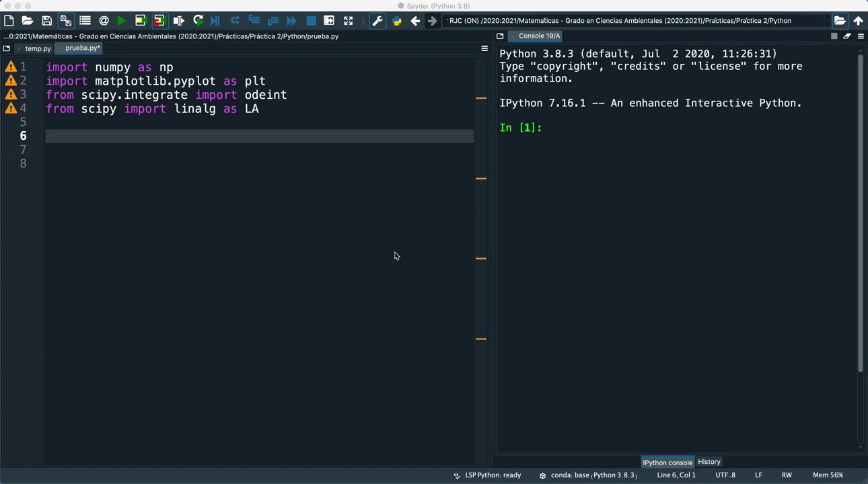
Task: Click 'plt' in line 2
Action: [255, 81]
